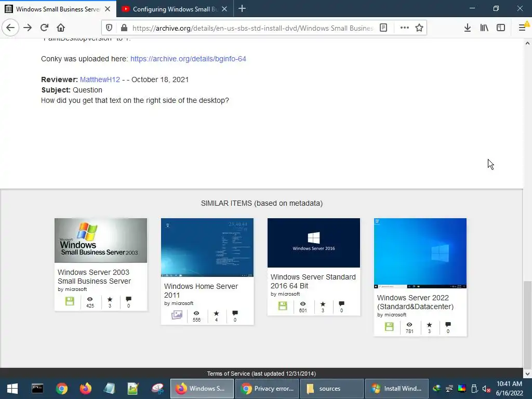This screenshot has width=532, height=399.
Task: Open page actions three-dot menu
Action: pyautogui.click(x=404, y=28)
